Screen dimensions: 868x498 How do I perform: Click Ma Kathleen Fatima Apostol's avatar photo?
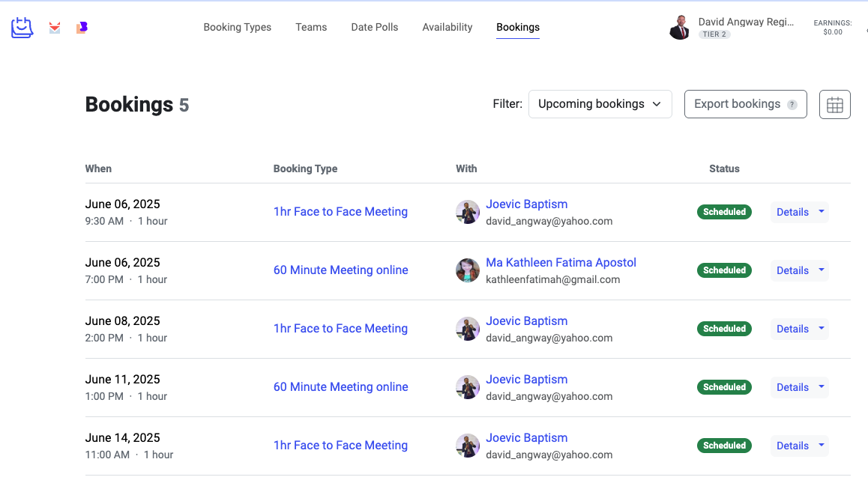(468, 270)
